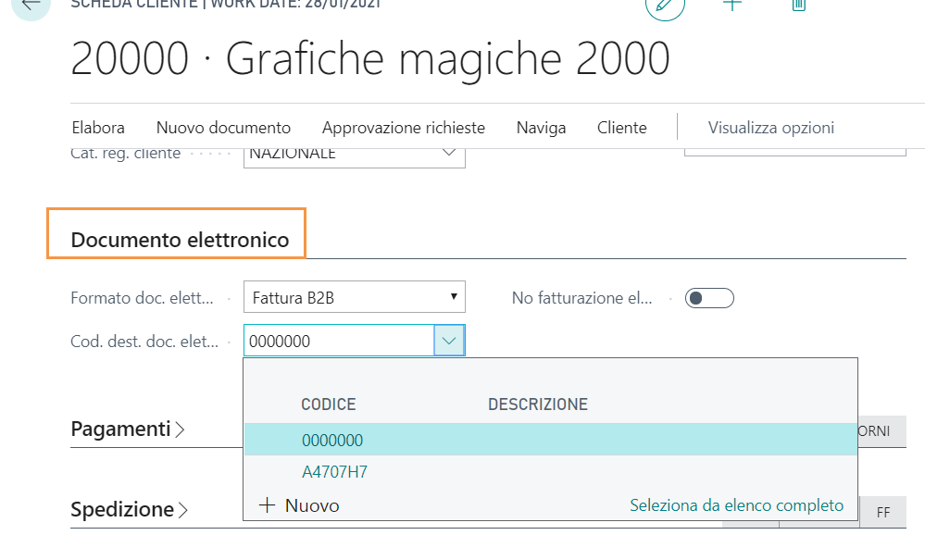Expand the Pagamenti section
Image resolution: width=925 pixels, height=560 pixels.
128,429
